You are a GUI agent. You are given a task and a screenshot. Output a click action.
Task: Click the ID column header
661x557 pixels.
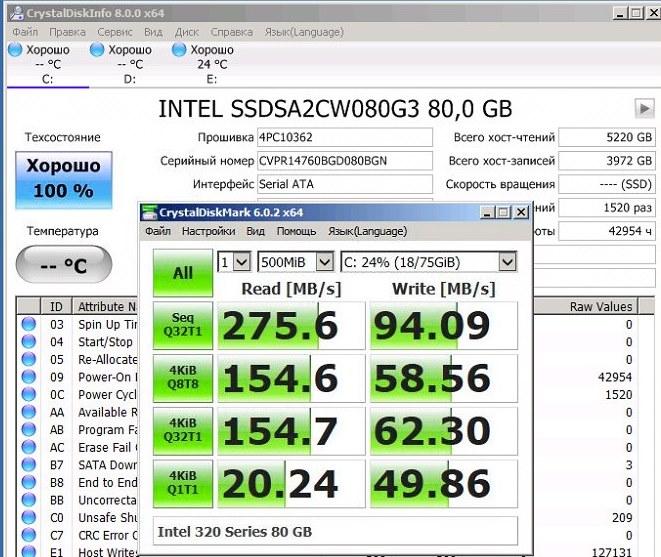click(56, 306)
